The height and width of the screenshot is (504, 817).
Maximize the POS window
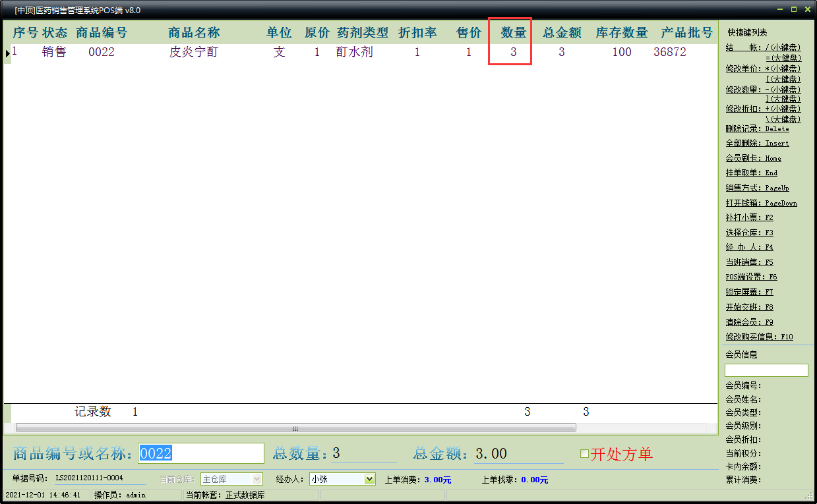[x=793, y=9]
